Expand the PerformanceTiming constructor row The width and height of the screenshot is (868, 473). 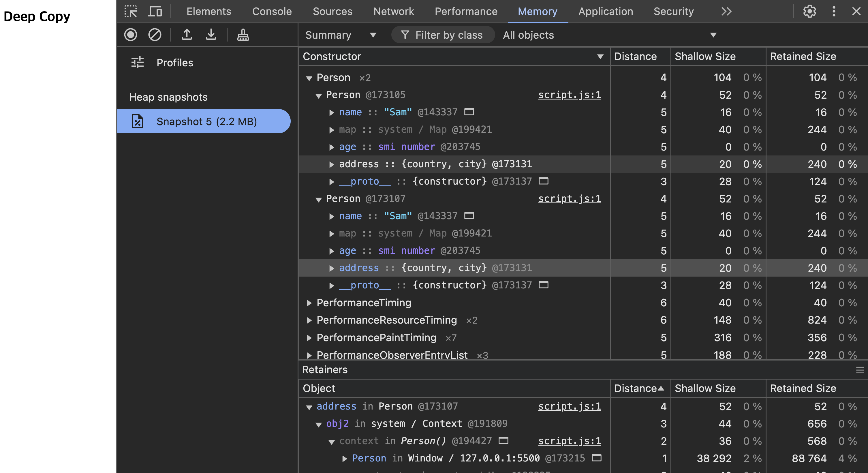[x=309, y=303]
